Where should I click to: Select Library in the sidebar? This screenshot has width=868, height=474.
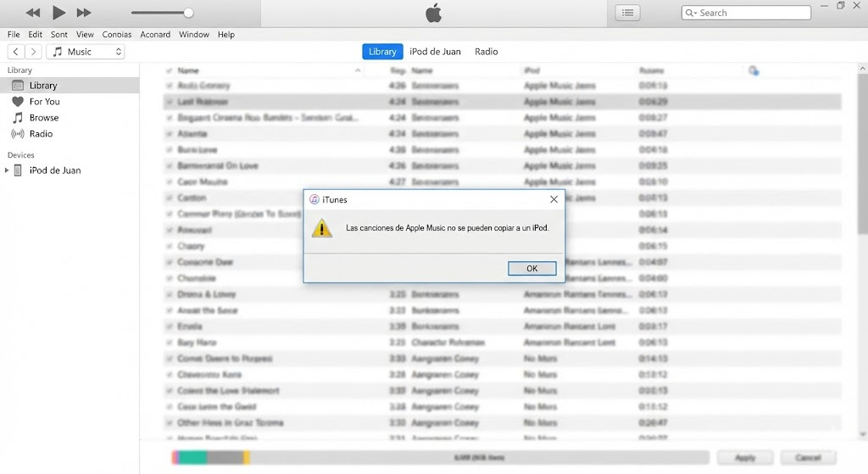point(70,86)
